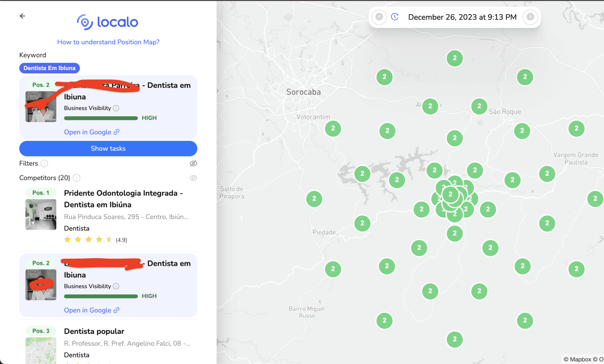The width and height of the screenshot is (604, 364).
Task: Click the clock history icon
Action: tap(395, 17)
